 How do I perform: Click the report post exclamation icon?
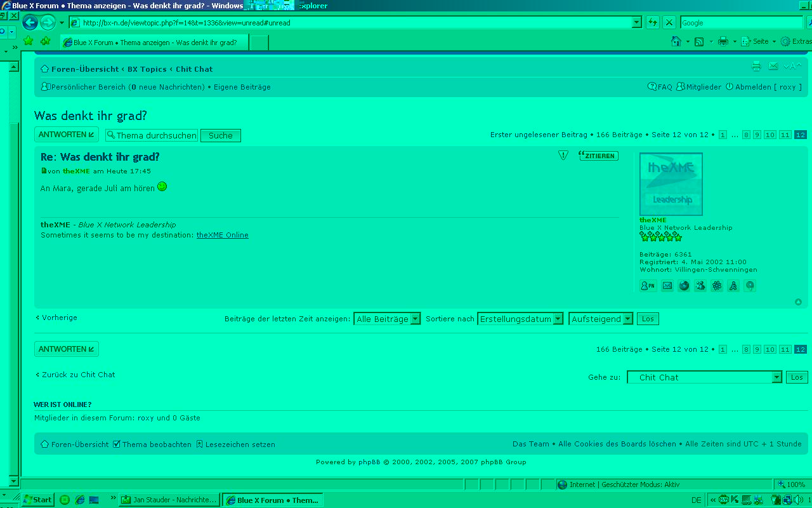click(563, 156)
